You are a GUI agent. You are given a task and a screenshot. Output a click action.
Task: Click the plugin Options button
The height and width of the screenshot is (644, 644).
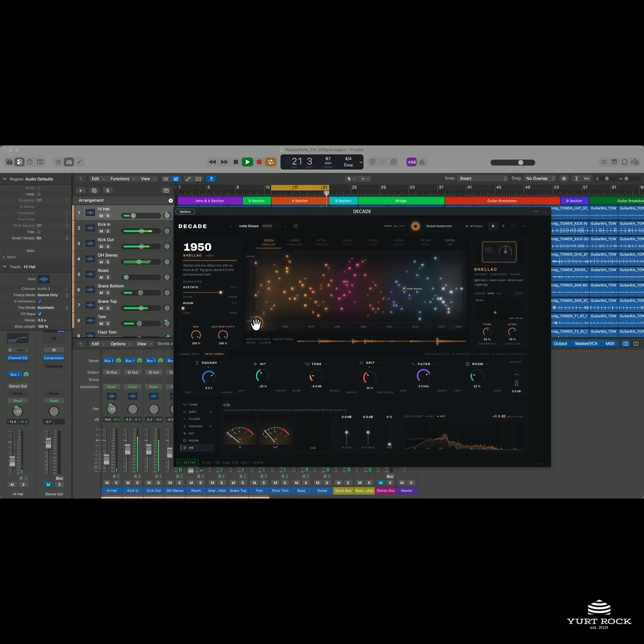(x=185, y=212)
